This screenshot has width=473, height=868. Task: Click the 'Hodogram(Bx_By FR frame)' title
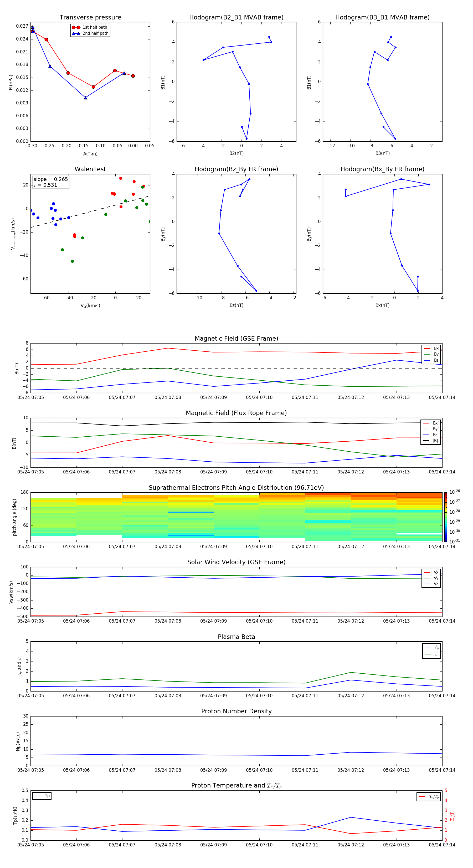pos(382,169)
